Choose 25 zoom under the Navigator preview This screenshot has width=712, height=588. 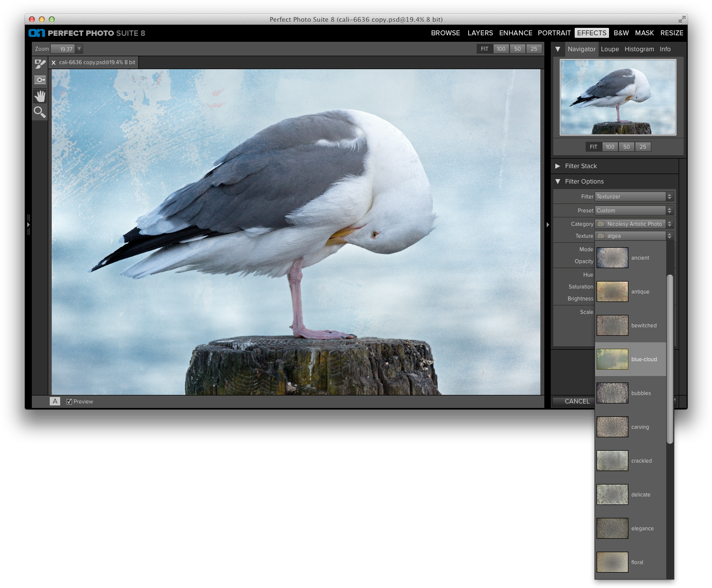[x=643, y=147]
